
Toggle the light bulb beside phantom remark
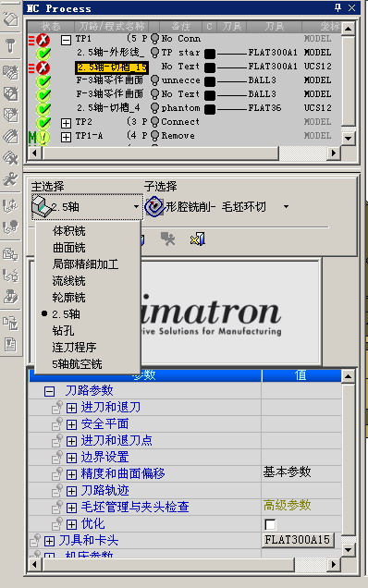[x=154, y=108]
